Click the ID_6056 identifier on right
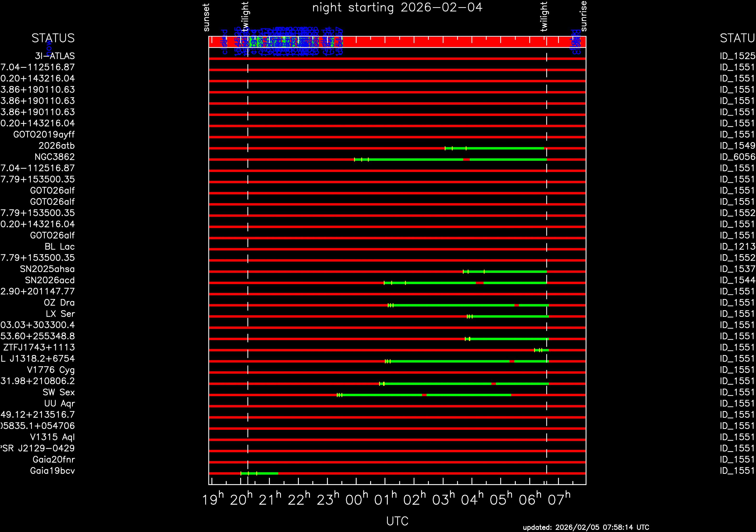Viewport: 756px width, 532px height. (x=737, y=157)
